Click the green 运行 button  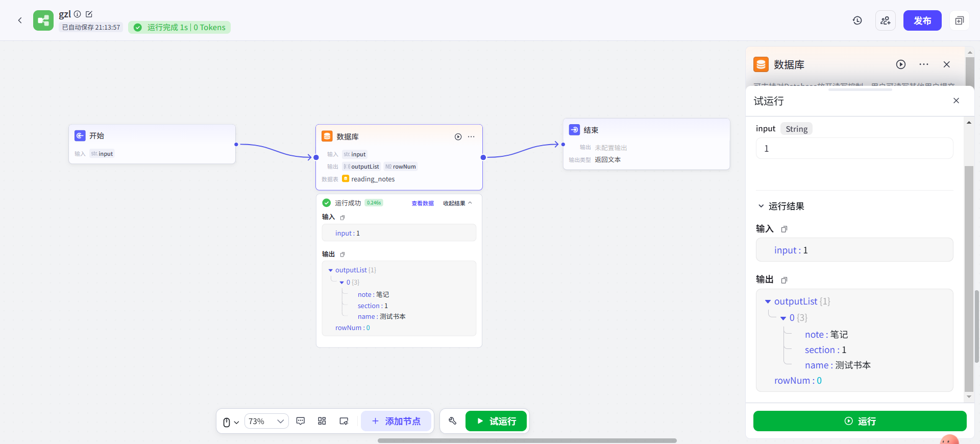click(860, 421)
